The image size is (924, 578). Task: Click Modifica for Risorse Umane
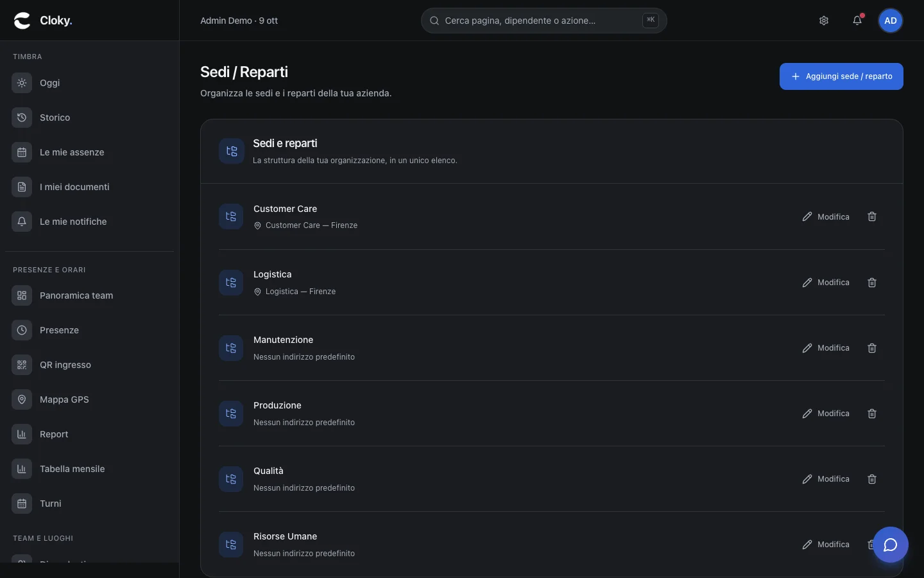826,545
